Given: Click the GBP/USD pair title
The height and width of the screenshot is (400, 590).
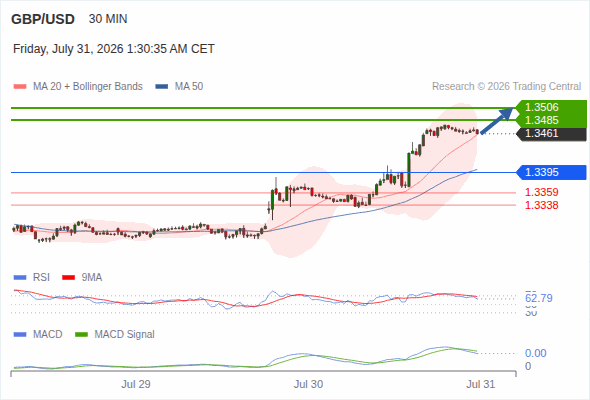Looking at the screenshot, I should coord(43,19).
